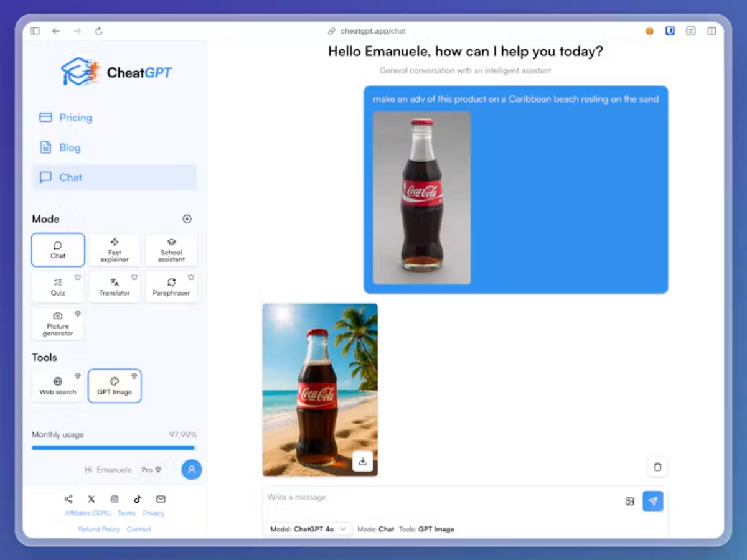Open the X social link icon
The height and width of the screenshot is (560, 747).
tap(92, 499)
